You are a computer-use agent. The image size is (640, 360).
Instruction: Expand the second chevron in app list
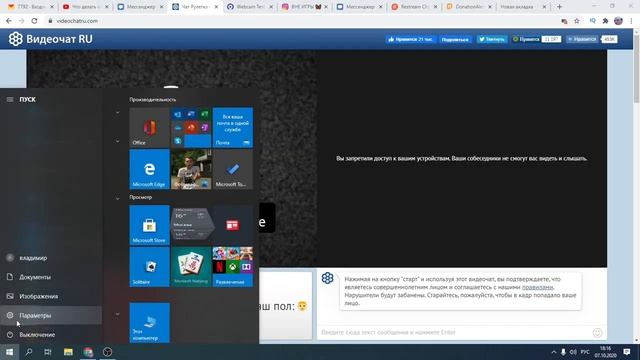[x=118, y=141]
